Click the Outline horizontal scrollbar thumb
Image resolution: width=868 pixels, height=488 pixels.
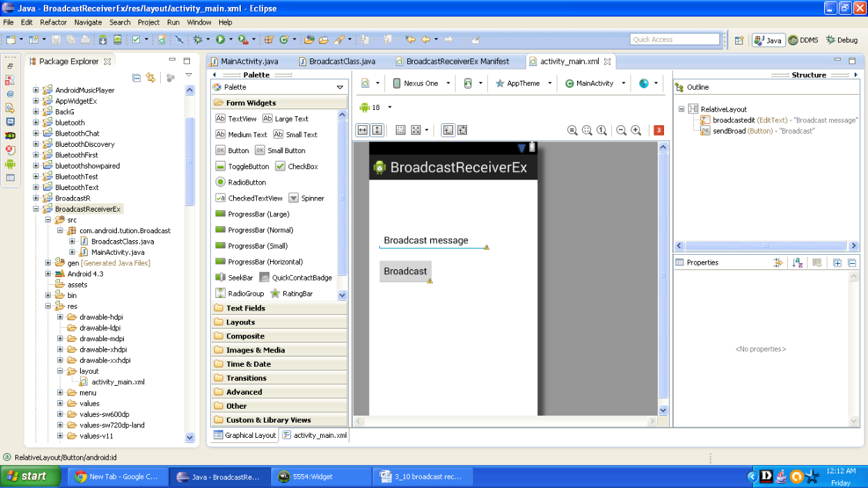[765, 246]
